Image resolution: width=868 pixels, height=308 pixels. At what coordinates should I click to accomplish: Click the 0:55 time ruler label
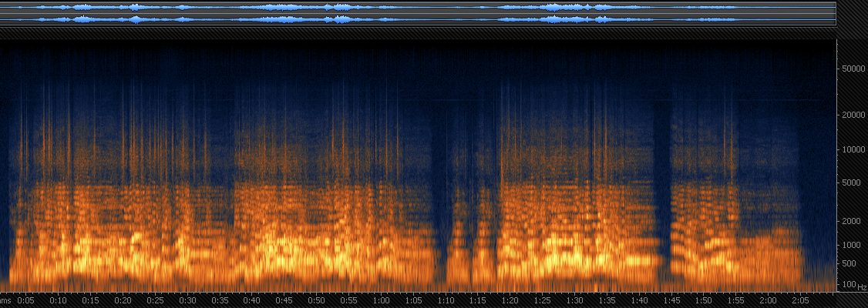pyautogui.click(x=348, y=300)
